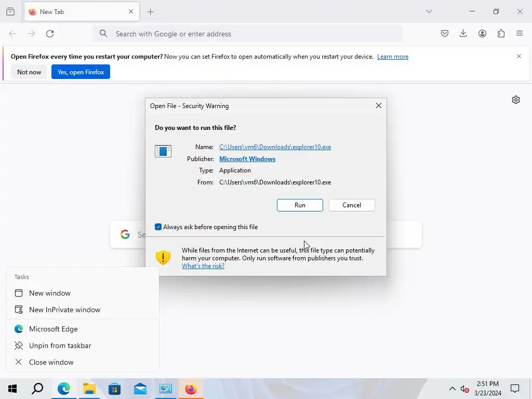Open File Explorer from the taskbar
The width and height of the screenshot is (532, 399).
[x=89, y=389]
